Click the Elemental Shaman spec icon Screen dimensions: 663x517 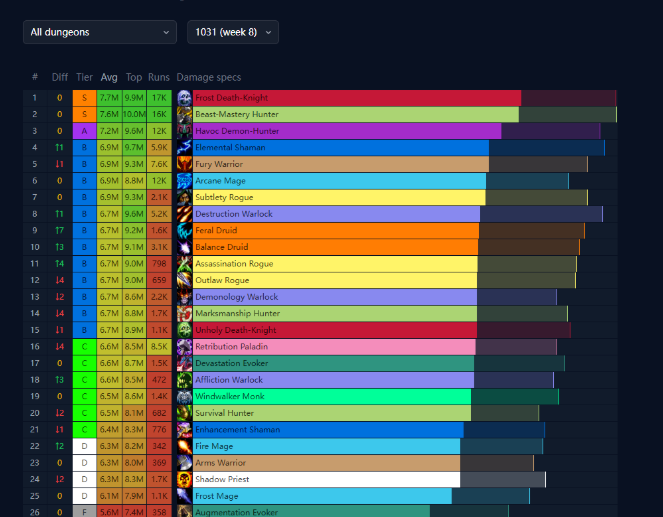(x=185, y=147)
